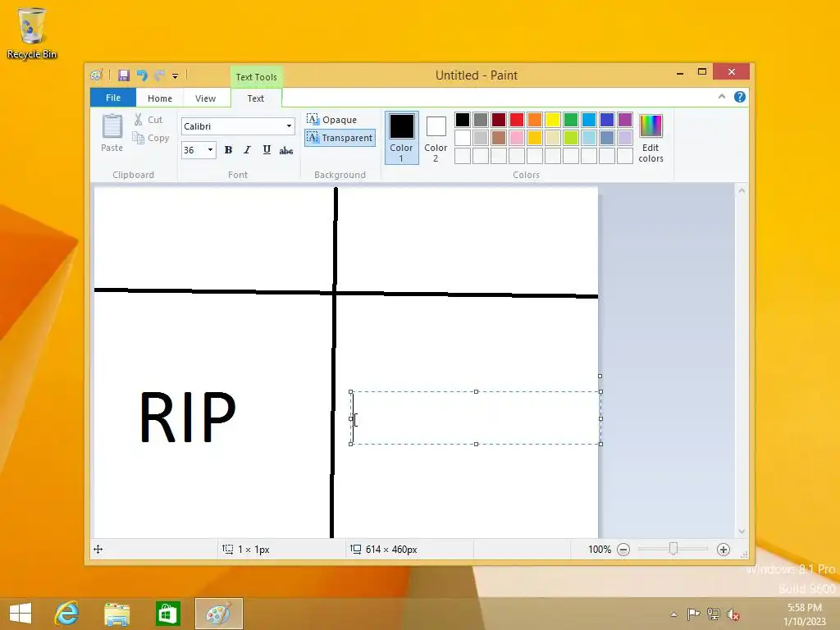This screenshot has height=630, width=840.
Task: Set text background to Opaque
Action: 332,120
